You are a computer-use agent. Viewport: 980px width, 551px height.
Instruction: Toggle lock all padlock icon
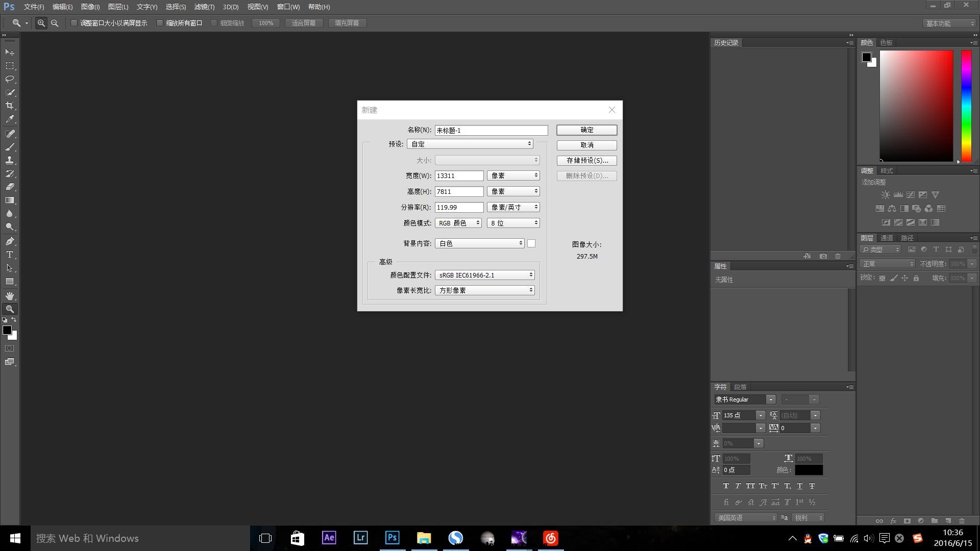coord(916,278)
